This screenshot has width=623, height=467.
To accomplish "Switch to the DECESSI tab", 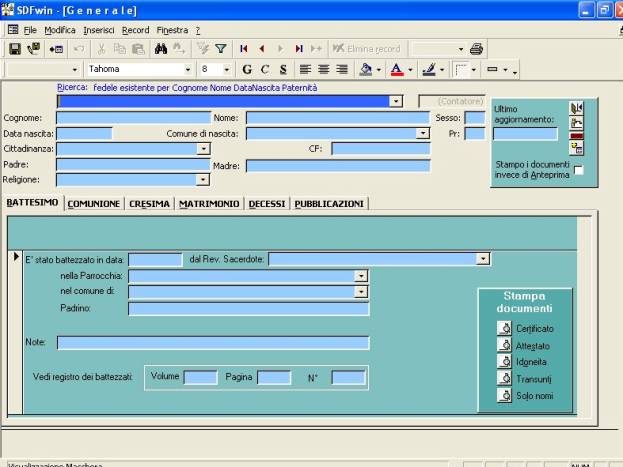I will [x=267, y=204].
